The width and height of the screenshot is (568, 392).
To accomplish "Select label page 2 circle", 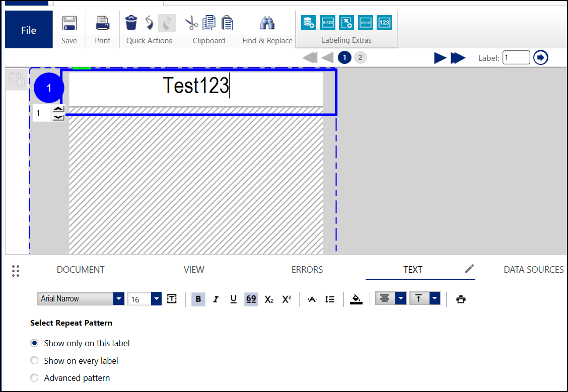I will pos(360,57).
